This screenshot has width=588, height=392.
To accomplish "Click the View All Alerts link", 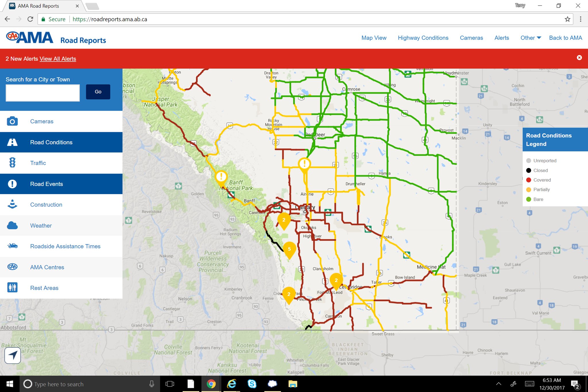I will (x=58, y=59).
